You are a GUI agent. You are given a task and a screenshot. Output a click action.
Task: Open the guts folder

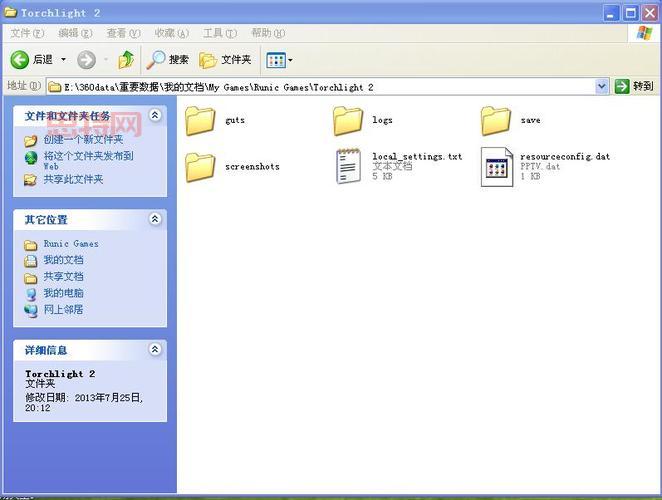[x=202, y=121]
